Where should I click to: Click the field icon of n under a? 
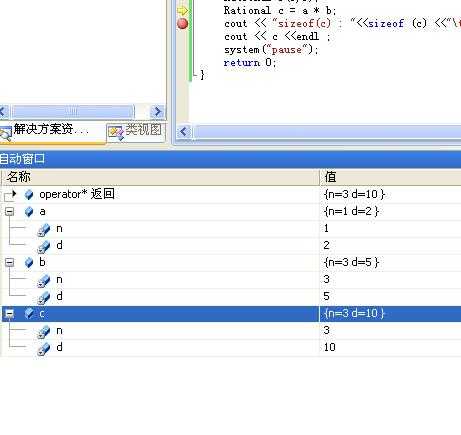tap(44, 229)
